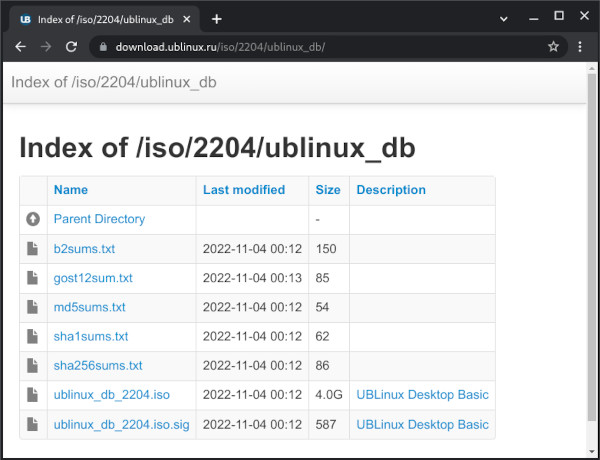
Task: Click the 85 size value of gost12sum.txt
Action: pyautogui.click(x=322, y=278)
